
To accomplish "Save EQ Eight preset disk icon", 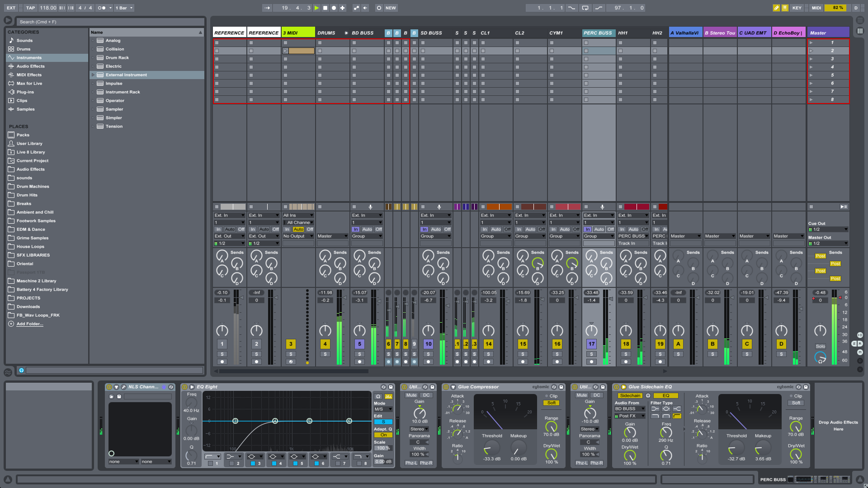I will coord(390,387).
